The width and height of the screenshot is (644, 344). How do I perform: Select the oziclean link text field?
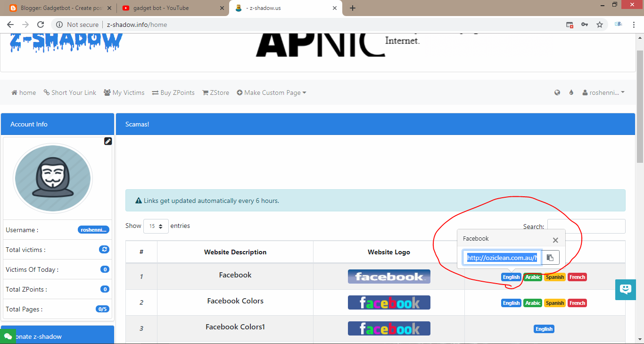click(502, 258)
